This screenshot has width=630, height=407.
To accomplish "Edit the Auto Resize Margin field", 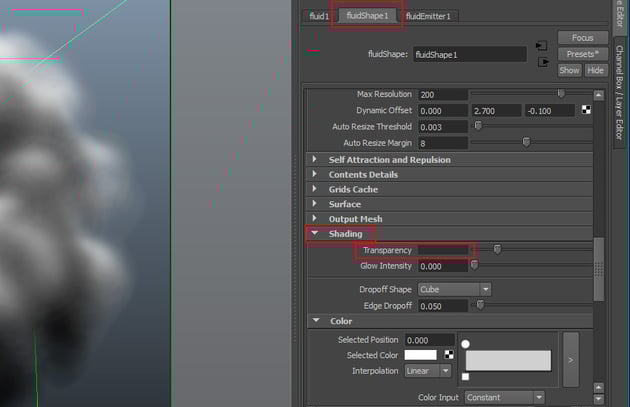I will pos(443,143).
